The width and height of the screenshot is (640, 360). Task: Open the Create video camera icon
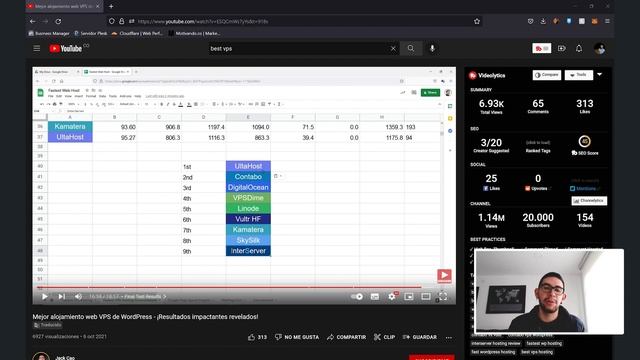tap(562, 49)
